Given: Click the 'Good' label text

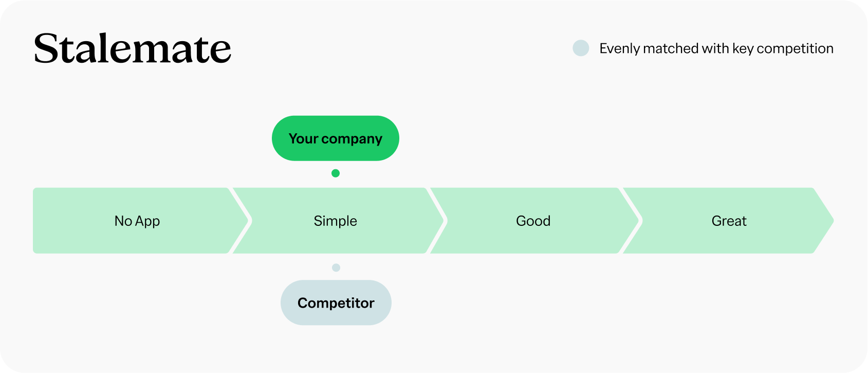Looking at the screenshot, I should (533, 221).
